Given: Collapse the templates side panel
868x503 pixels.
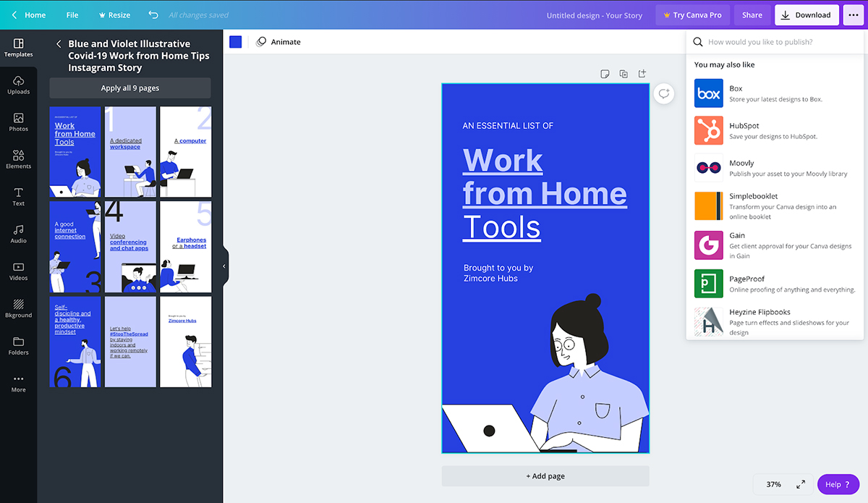Looking at the screenshot, I should [x=224, y=266].
